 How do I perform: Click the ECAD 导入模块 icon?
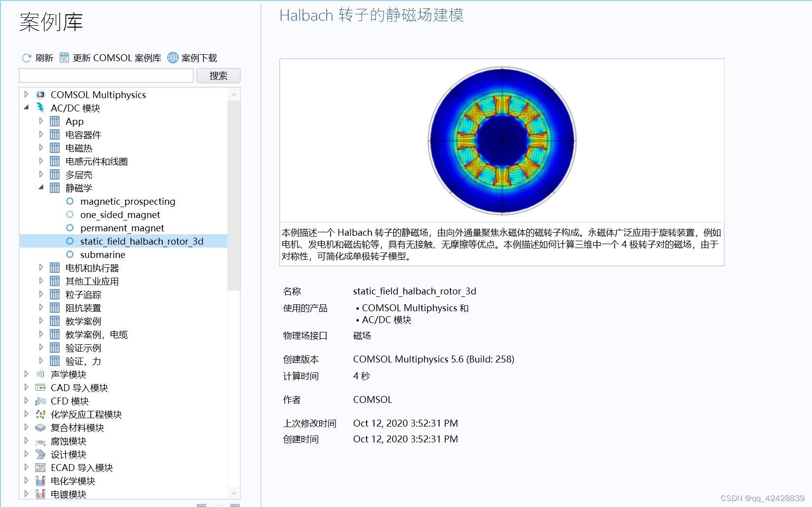click(40, 468)
